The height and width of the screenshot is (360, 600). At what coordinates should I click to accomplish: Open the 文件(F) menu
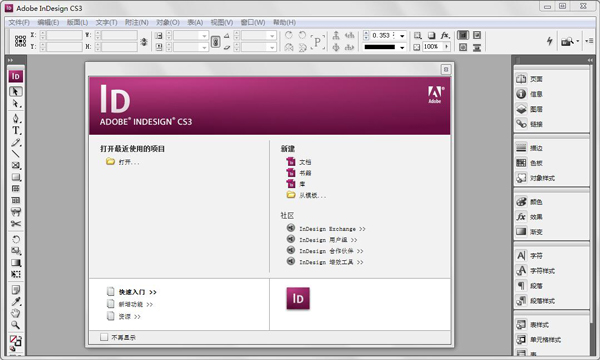[19, 23]
